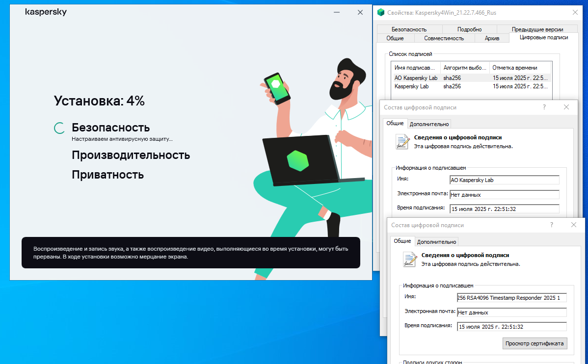Switch to the Общие tab in Свойства window

395,38
